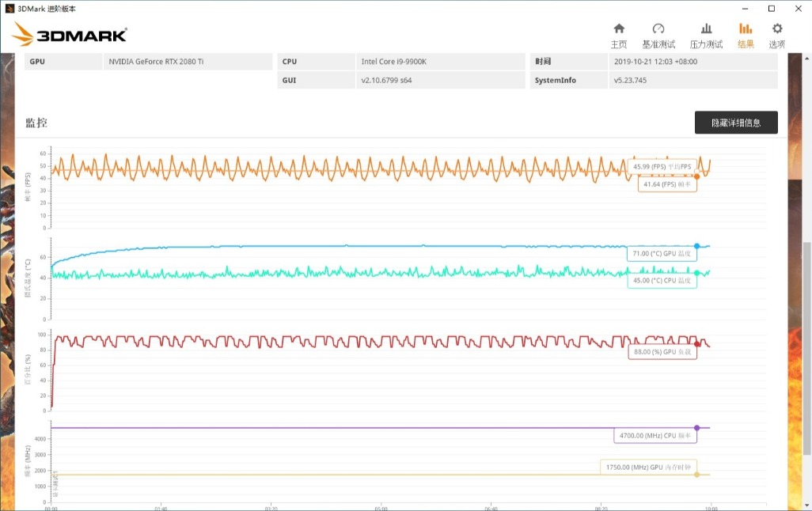812x511 pixels.
Task: Click the green CPU temperature marker dot
Action: 696,273
